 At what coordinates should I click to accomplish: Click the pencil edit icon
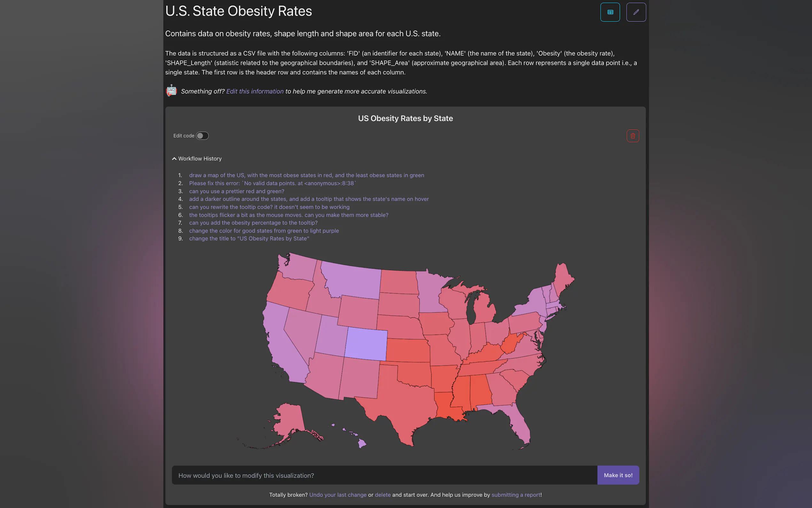[x=636, y=12]
